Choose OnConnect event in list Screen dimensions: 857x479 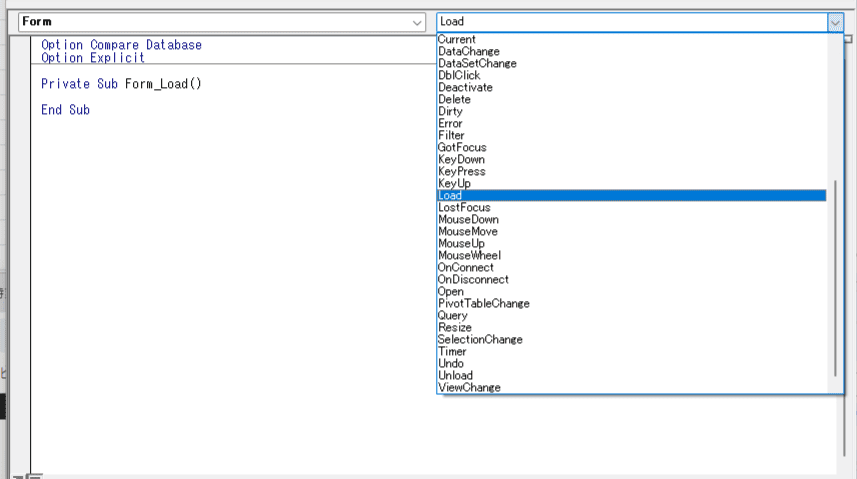coord(632,268)
